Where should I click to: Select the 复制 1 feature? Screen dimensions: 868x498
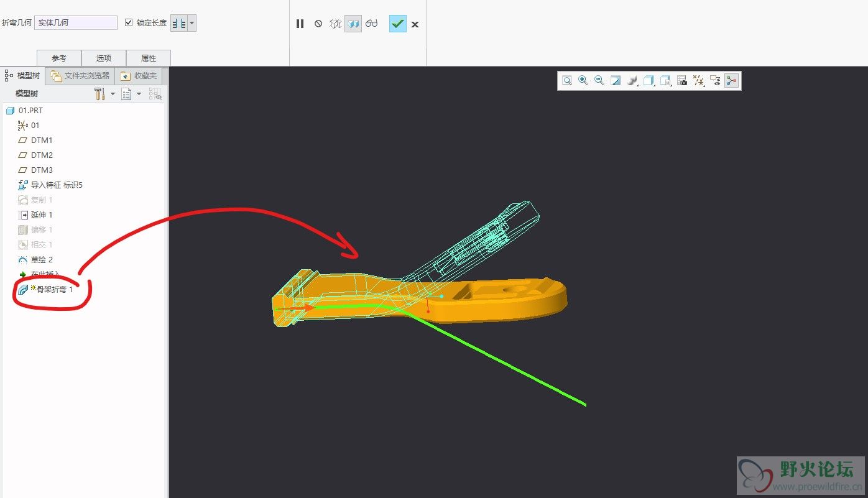pyautogui.click(x=42, y=200)
